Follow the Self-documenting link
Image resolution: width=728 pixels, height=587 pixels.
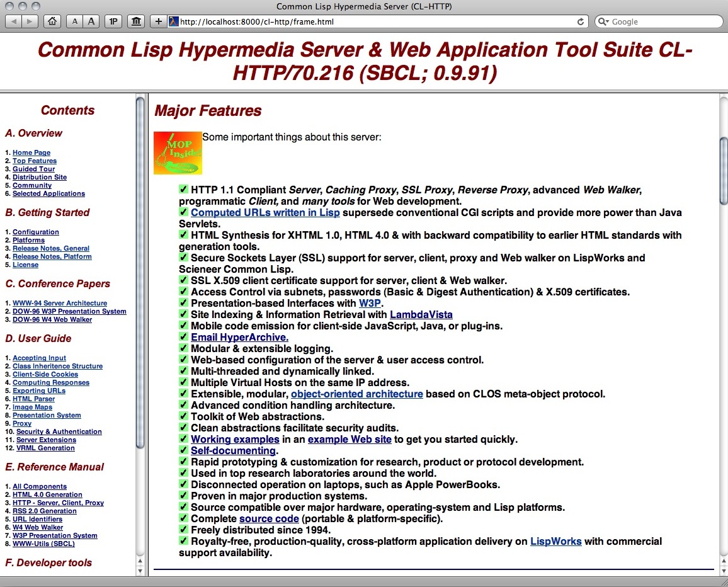pyautogui.click(x=233, y=450)
